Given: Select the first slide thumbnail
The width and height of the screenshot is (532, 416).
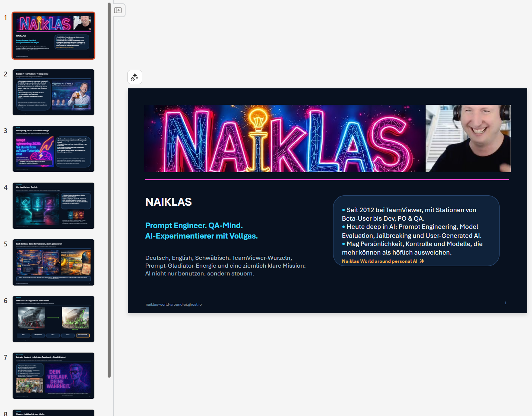Looking at the screenshot, I should pyautogui.click(x=53, y=35).
